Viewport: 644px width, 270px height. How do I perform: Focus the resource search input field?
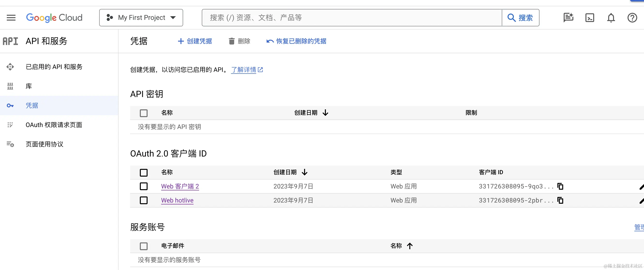pyautogui.click(x=352, y=18)
